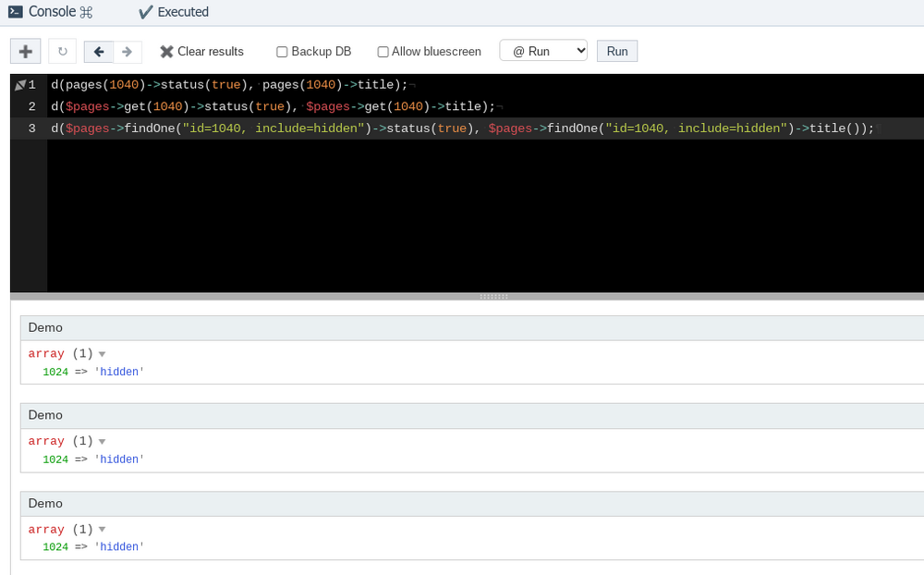The image size is (924, 575).
Task: Click the keyboard shortcut symbol beside Console
Action: click(86, 12)
